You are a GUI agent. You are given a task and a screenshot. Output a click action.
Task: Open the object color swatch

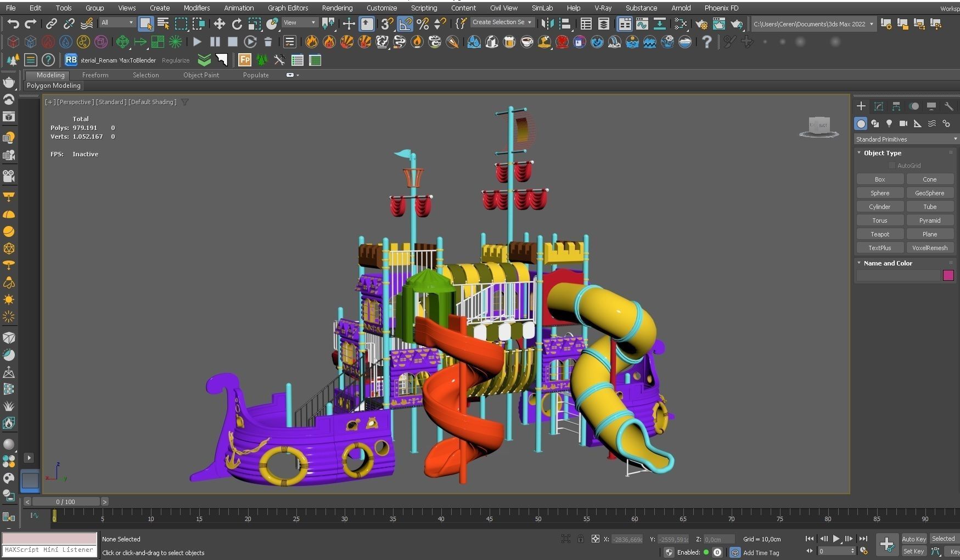pyautogui.click(x=948, y=275)
